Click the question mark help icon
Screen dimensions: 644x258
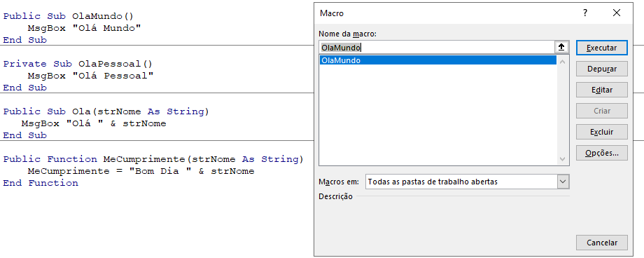point(585,13)
